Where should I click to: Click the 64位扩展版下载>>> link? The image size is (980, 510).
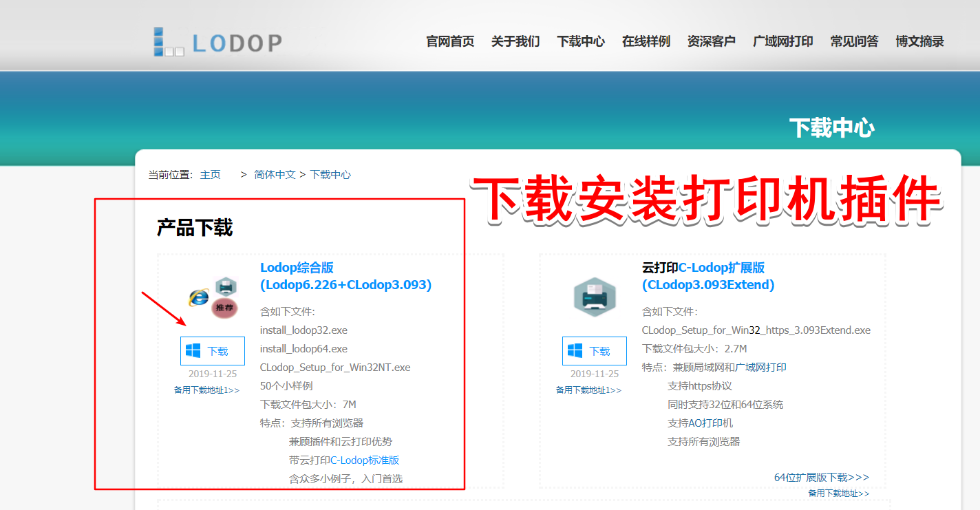tap(822, 477)
